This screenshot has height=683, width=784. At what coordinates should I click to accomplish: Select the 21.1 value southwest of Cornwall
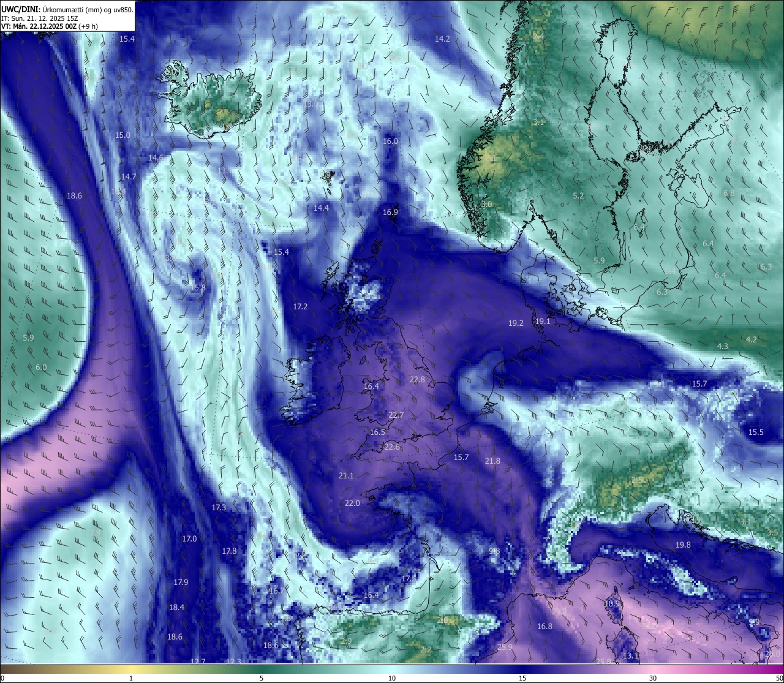click(346, 475)
